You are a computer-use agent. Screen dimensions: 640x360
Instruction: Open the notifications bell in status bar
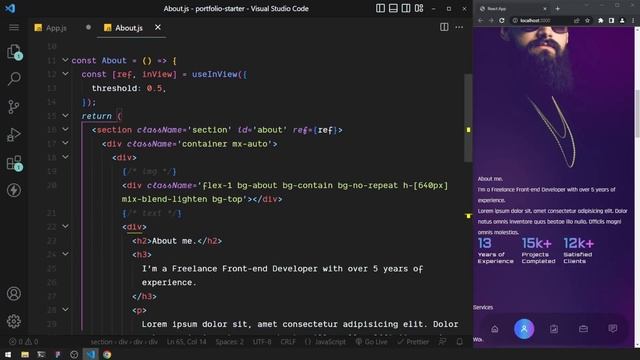click(460, 342)
